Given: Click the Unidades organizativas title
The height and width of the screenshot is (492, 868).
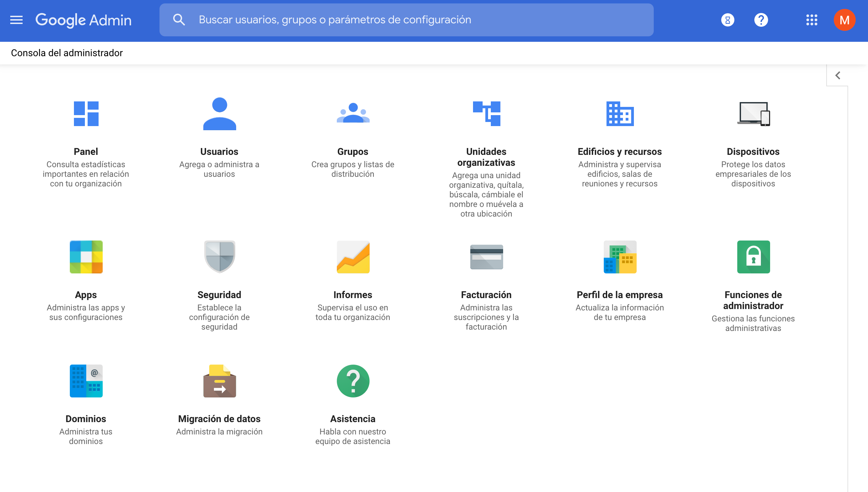Looking at the screenshot, I should coord(486,157).
